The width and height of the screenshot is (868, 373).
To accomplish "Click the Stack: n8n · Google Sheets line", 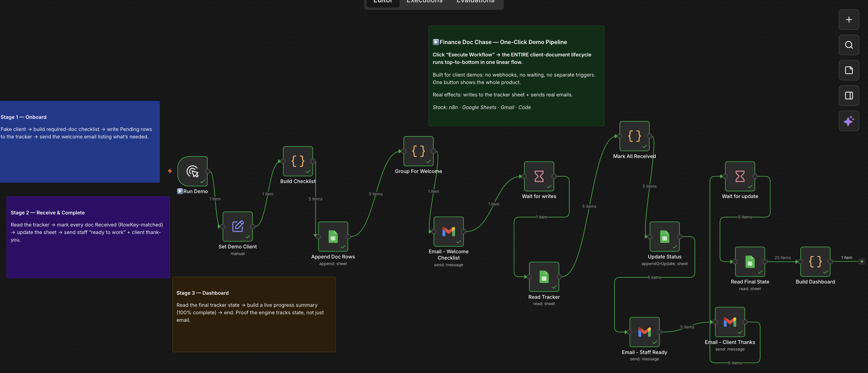I will click(x=481, y=107).
